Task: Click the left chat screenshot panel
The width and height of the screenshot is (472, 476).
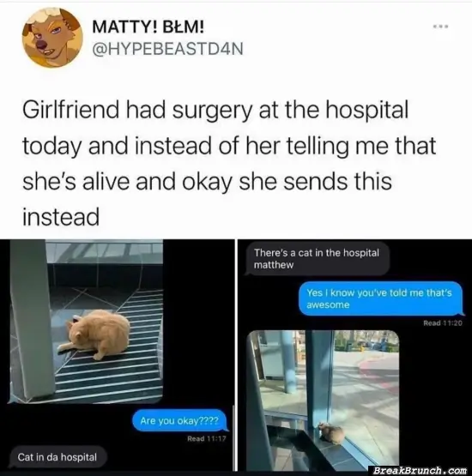Action: tap(118, 356)
